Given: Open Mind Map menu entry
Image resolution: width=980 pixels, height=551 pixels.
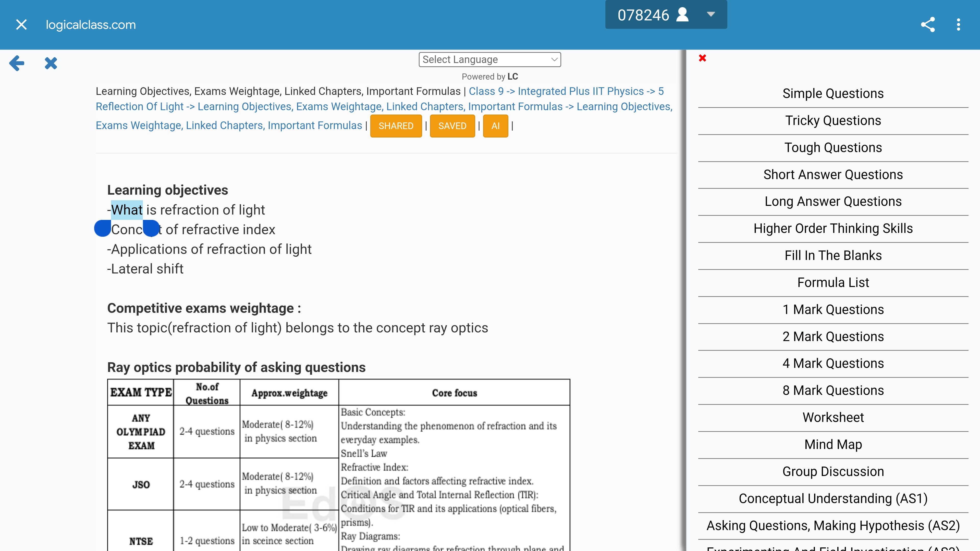Looking at the screenshot, I should [833, 445].
